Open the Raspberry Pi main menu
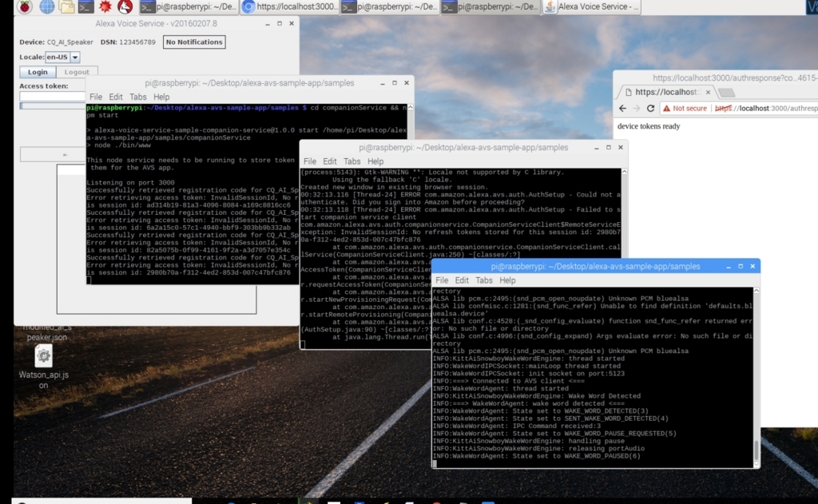The height and width of the screenshot is (504, 818). point(25,6)
